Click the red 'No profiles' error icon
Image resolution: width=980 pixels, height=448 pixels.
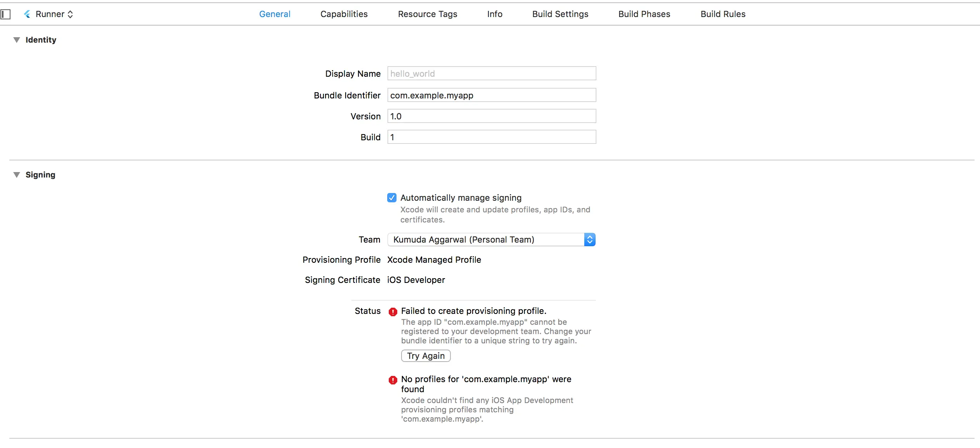pyautogui.click(x=393, y=380)
